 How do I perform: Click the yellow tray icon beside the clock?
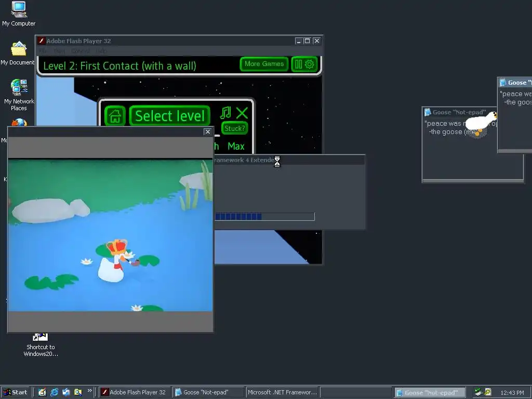point(488,392)
